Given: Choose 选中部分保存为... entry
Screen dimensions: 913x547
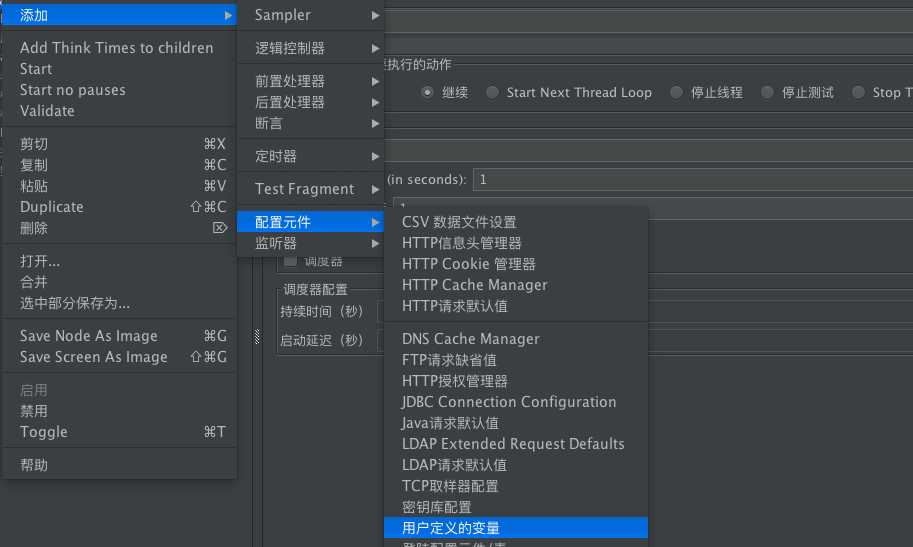Looking at the screenshot, I should point(119,303).
